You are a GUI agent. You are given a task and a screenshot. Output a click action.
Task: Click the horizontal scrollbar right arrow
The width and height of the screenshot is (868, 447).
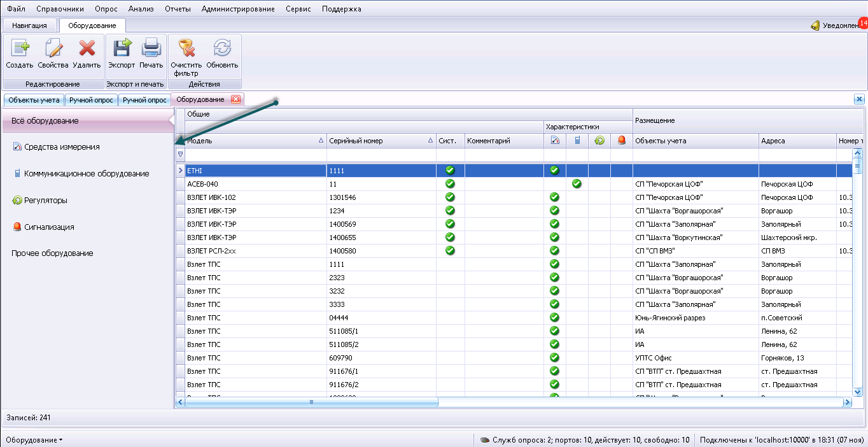(x=847, y=402)
